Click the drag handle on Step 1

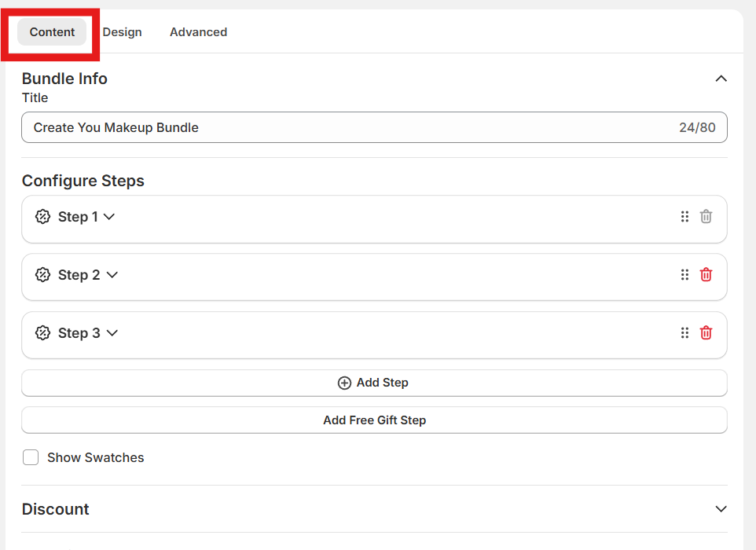pyautogui.click(x=684, y=217)
